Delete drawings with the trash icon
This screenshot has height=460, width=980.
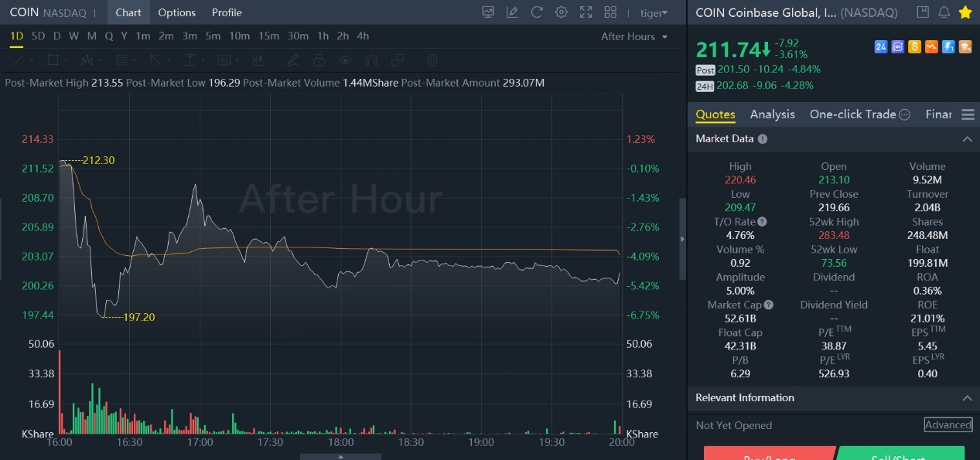[x=433, y=60]
